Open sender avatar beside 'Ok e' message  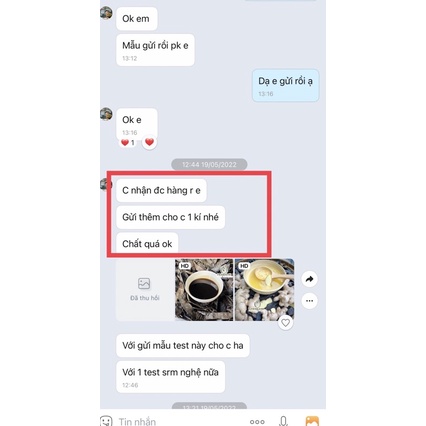106,114
